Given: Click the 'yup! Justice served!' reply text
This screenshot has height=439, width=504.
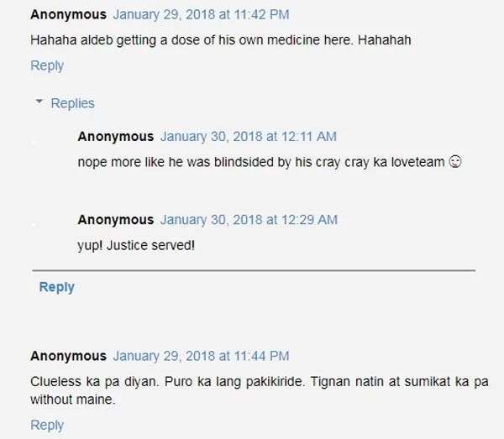Looking at the screenshot, I should pos(136,245).
